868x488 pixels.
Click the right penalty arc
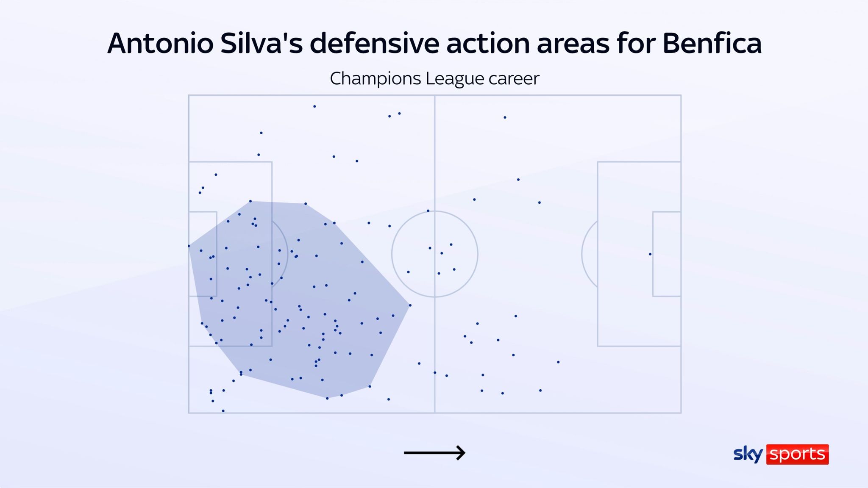point(590,254)
